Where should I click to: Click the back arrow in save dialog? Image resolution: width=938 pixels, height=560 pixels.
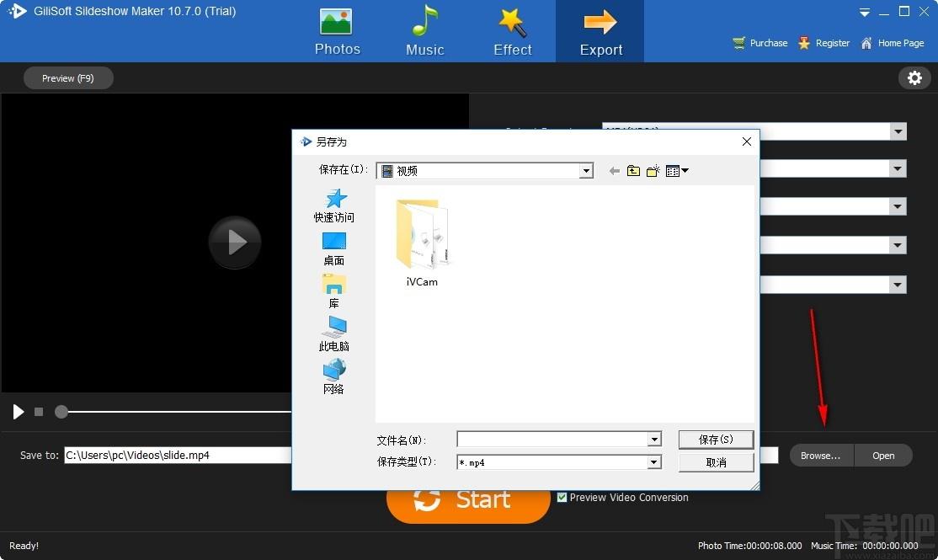pyautogui.click(x=615, y=171)
